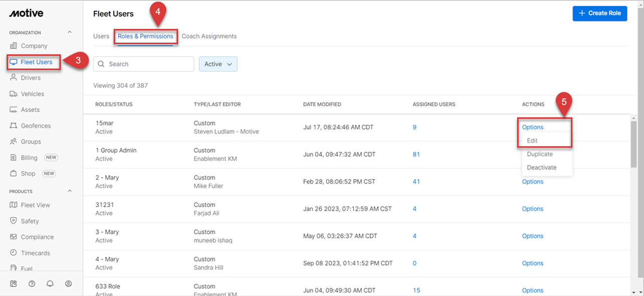Viewport: 644px width, 296px height.
Task: Open the Company sidebar icon
Action: pos(14,46)
